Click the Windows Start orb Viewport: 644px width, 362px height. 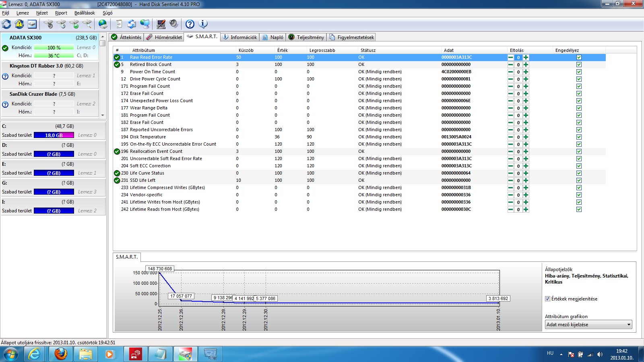10,354
